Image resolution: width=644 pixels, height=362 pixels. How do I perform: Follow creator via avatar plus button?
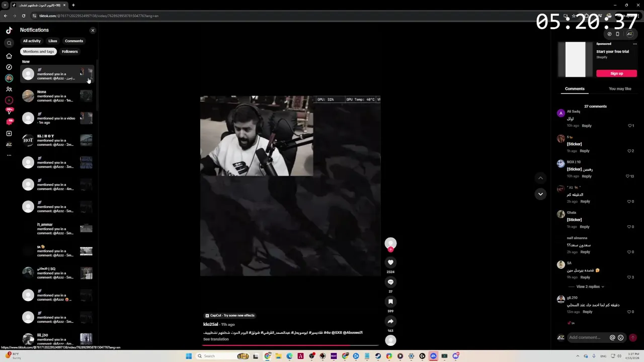[x=390, y=249]
